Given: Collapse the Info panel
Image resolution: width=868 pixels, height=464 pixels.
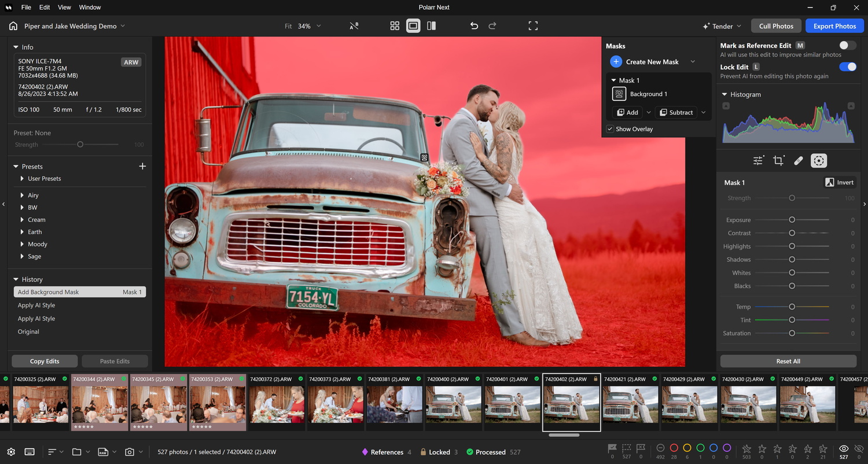Looking at the screenshot, I should [16, 47].
